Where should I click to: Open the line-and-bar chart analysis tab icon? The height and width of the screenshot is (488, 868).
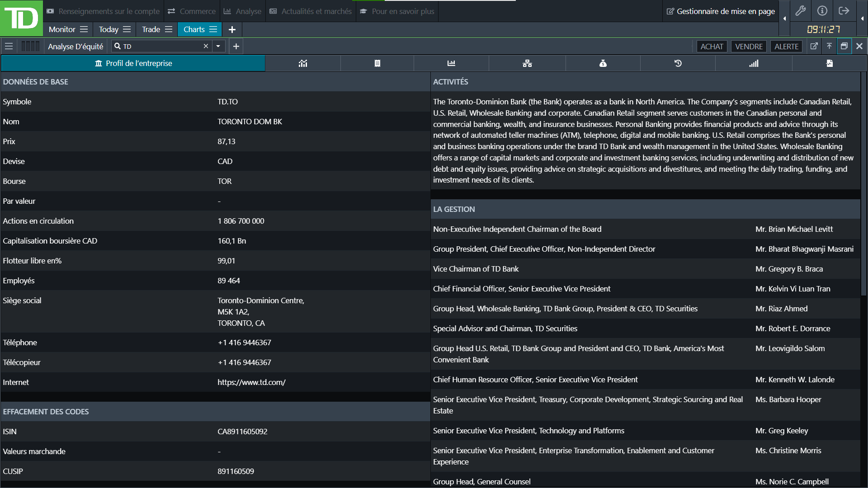[x=303, y=63]
